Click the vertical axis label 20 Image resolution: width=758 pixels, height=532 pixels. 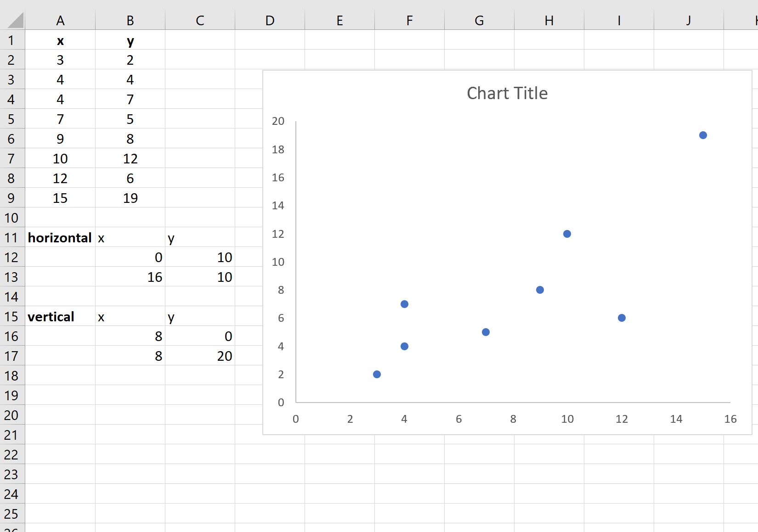pos(278,121)
